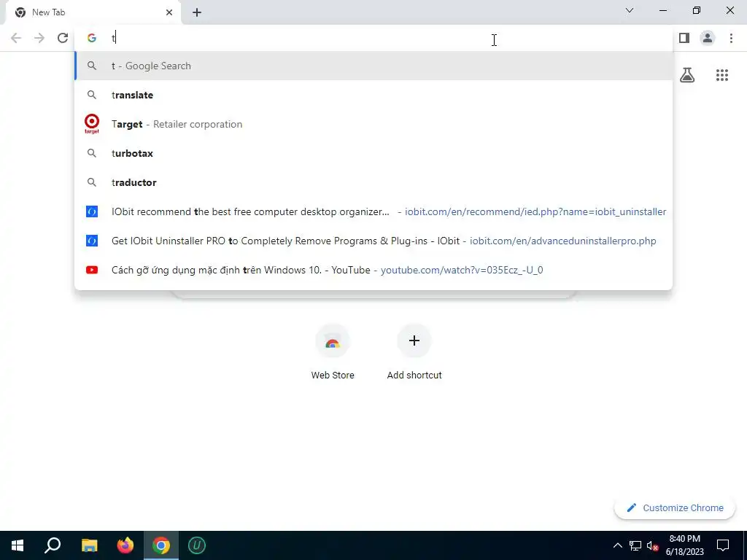Close the New Tab tab
747x560 pixels.
pos(169,12)
